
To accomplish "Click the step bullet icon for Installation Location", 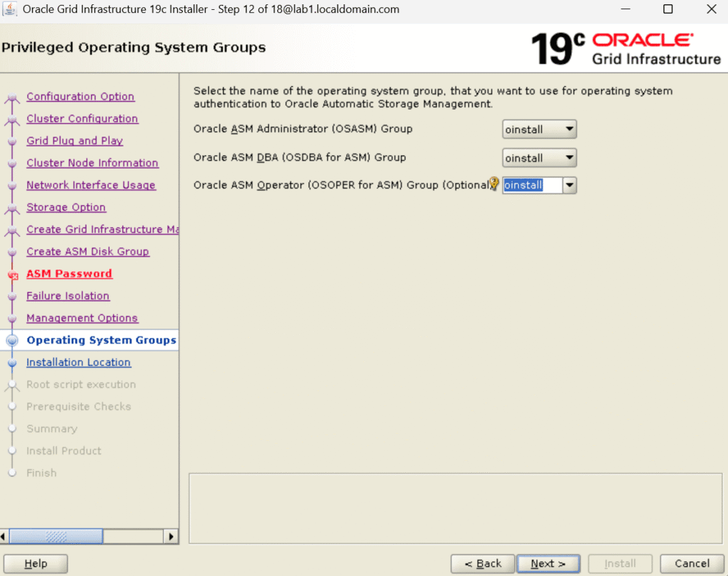I will coord(12,363).
